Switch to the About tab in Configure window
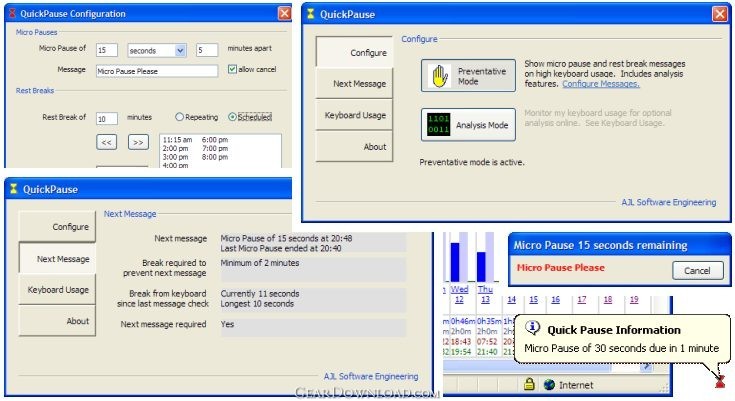Viewport: 735px width, 401px height. (354, 147)
